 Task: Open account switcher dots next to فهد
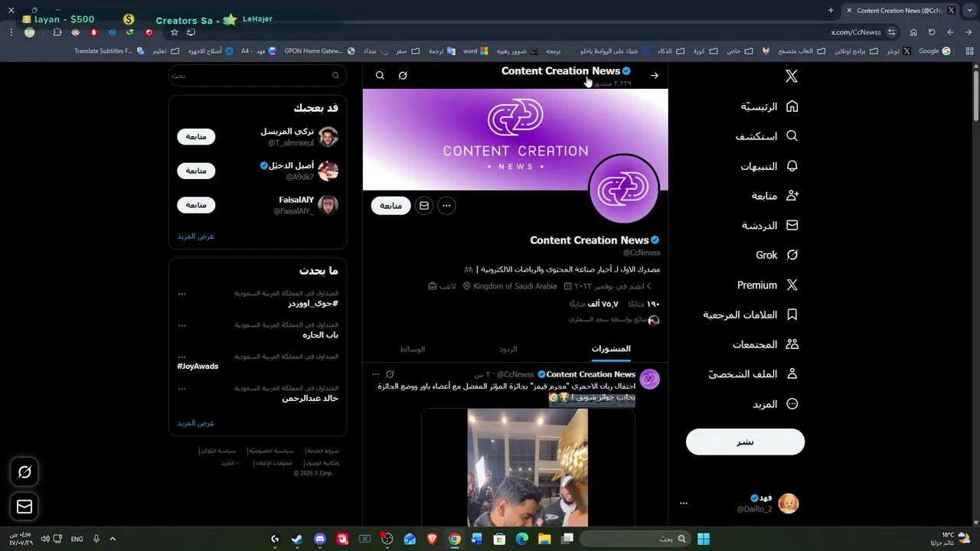[684, 504]
